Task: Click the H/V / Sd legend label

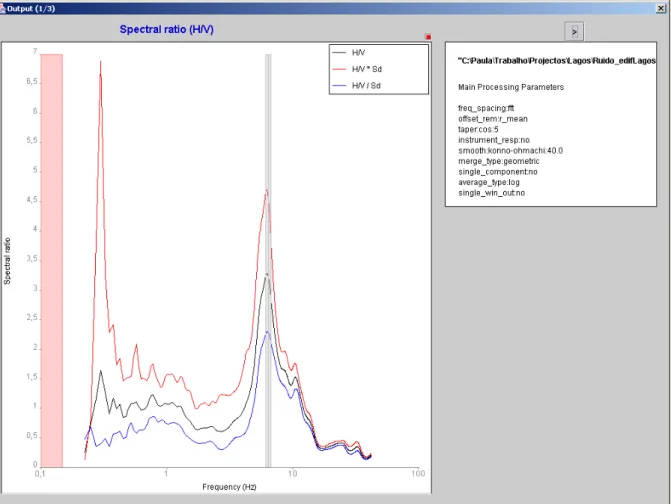Action: point(366,86)
